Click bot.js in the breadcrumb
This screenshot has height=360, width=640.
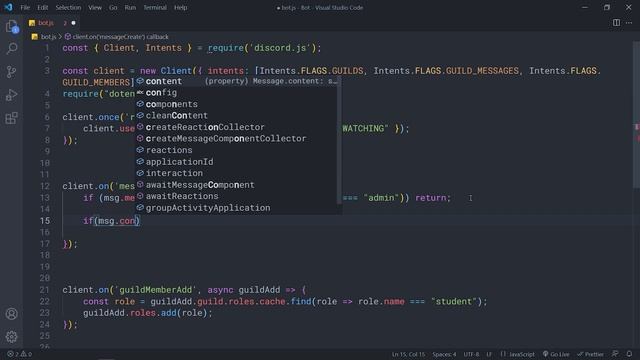tap(48, 37)
